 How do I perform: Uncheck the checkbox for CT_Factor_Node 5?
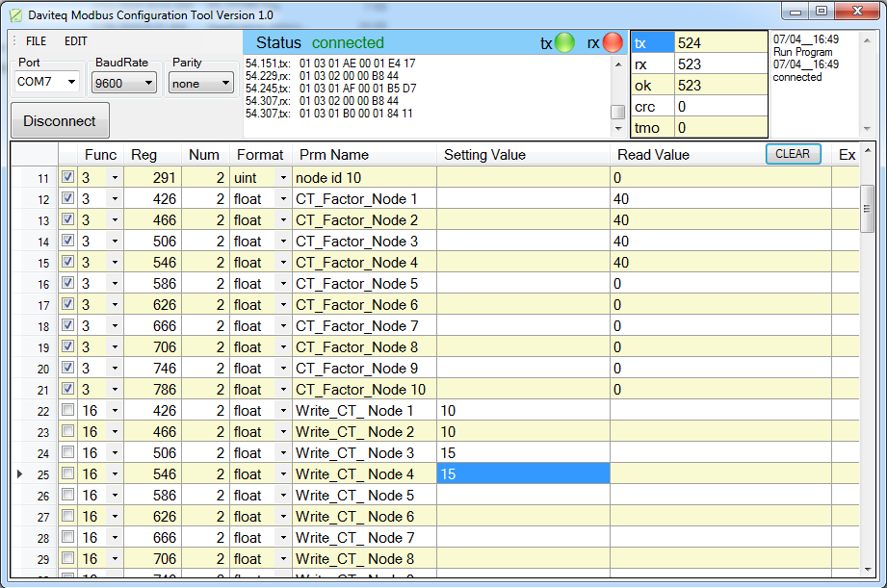67,283
